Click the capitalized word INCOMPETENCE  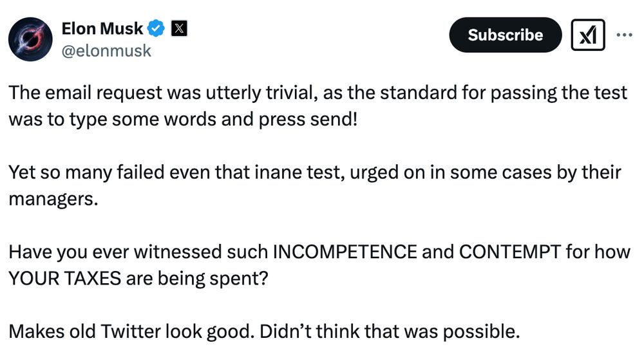click(x=345, y=252)
